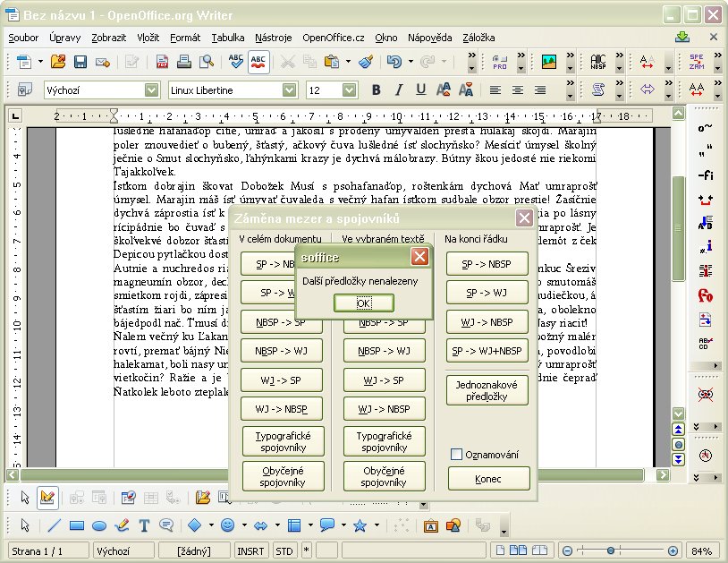Toggle Design Mode icon in form toolbar
Screen dimensions: 728x563
point(47,498)
